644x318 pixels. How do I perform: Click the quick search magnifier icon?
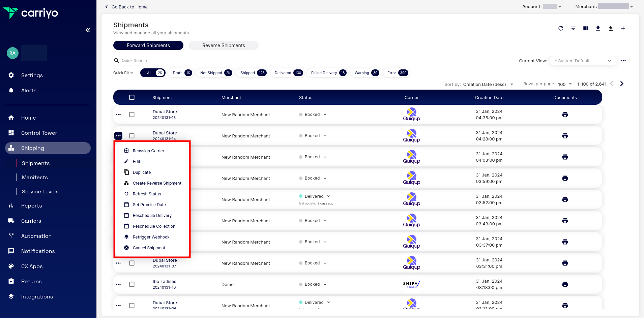pos(117,61)
